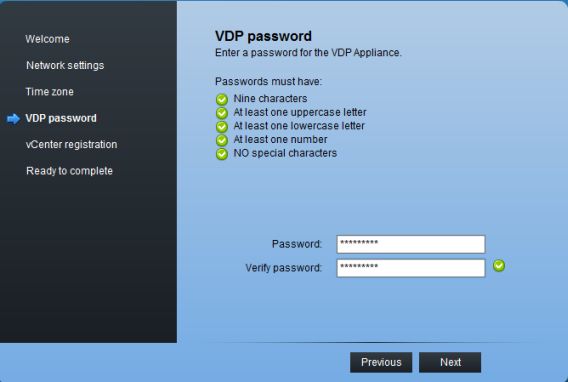Click the blue arrow beside VDP password
Viewport: 568px width, 382px height.
pyautogui.click(x=13, y=119)
